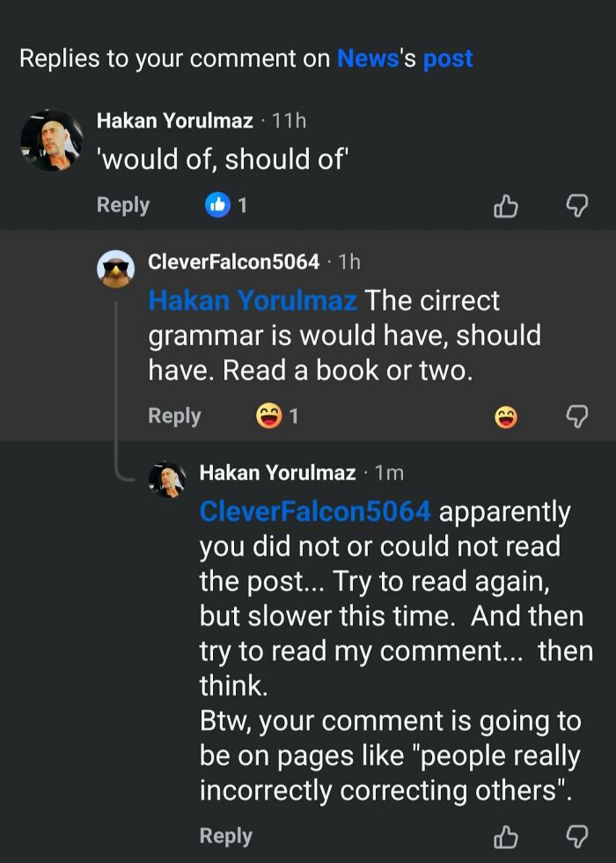Viewport: 616px width, 863px height.
Task: Select the Hakan Yorulmaz username on the top comment
Action: pos(176,121)
